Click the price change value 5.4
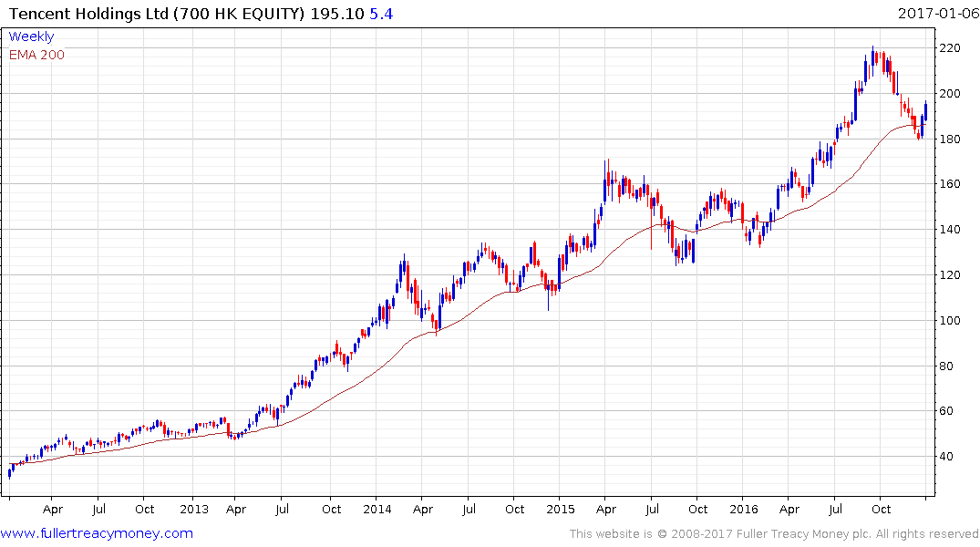Screen dimensions: 980x547 pos(381,13)
